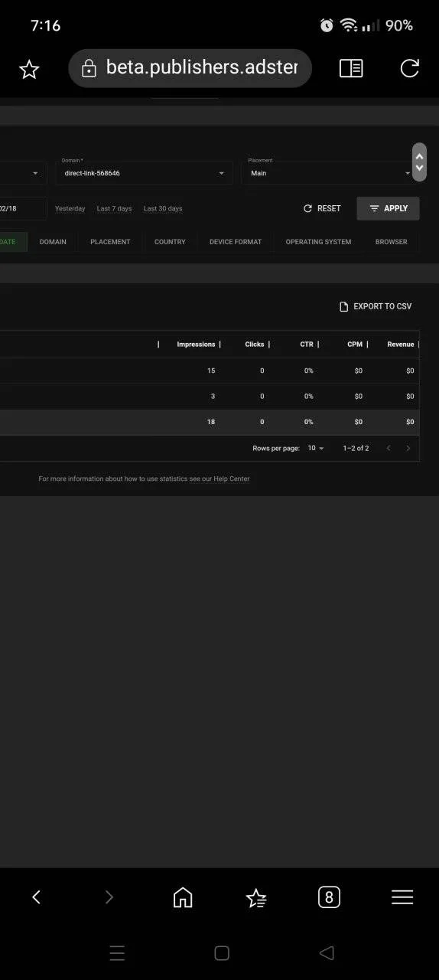Open the Domain dropdown direct-link-568646
Image resolution: width=439 pixels, height=980 pixels.
pos(145,173)
